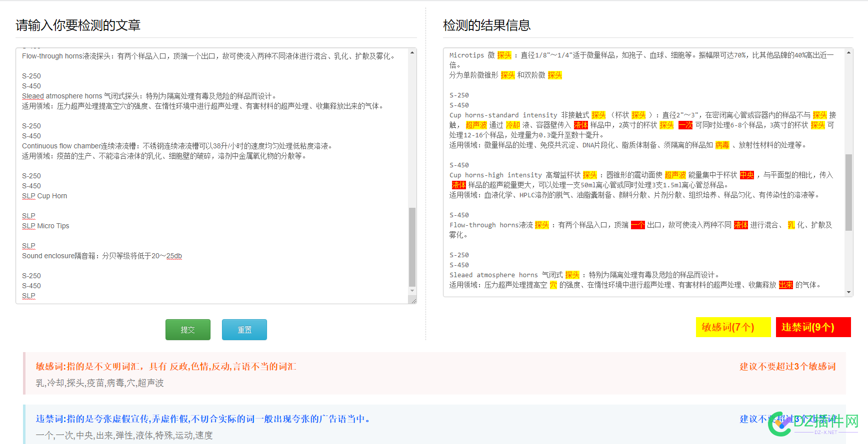The width and height of the screenshot is (868, 444).
Task: Click highlighted 乳 in Flow-through result line
Action: [x=791, y=225]
